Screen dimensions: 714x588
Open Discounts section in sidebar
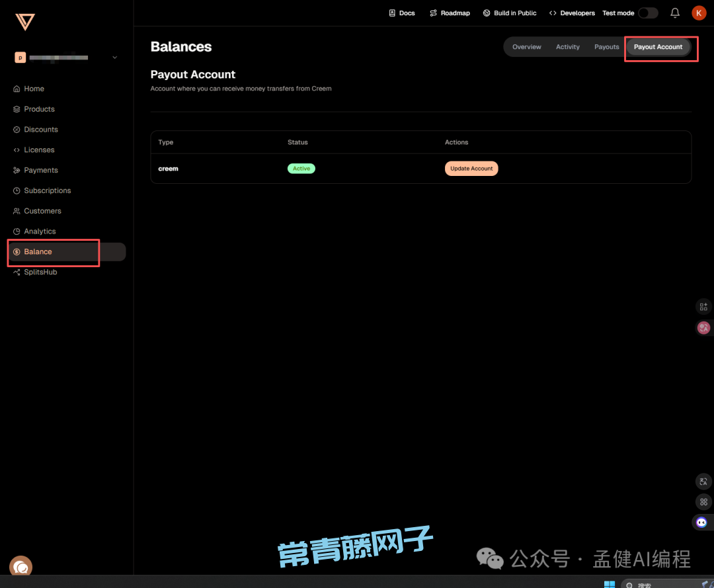[x=41, y=130]
